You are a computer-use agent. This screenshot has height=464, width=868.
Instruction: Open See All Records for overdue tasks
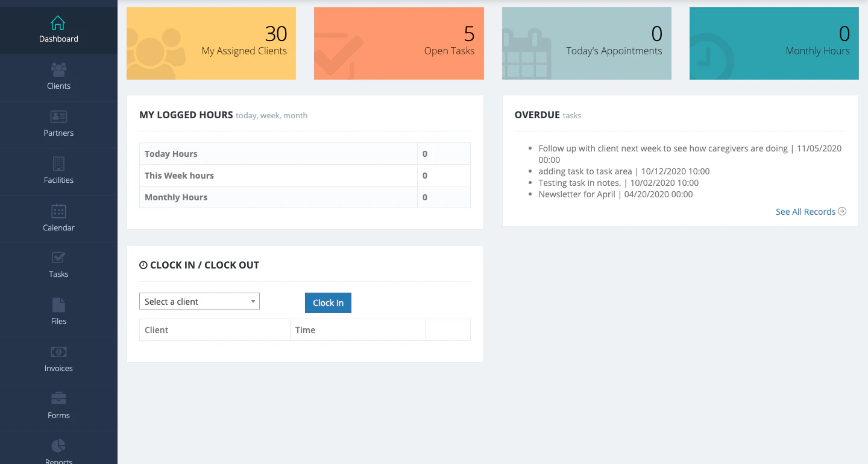[805, 211]
